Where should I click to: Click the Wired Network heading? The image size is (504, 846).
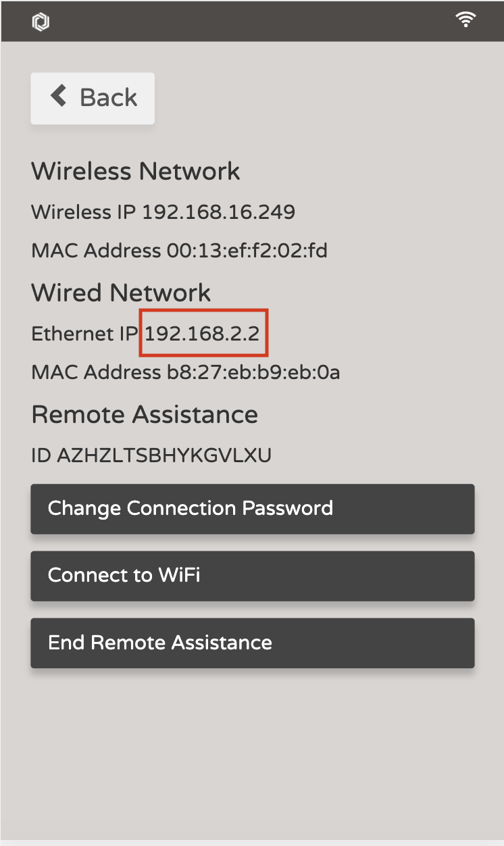121,293
